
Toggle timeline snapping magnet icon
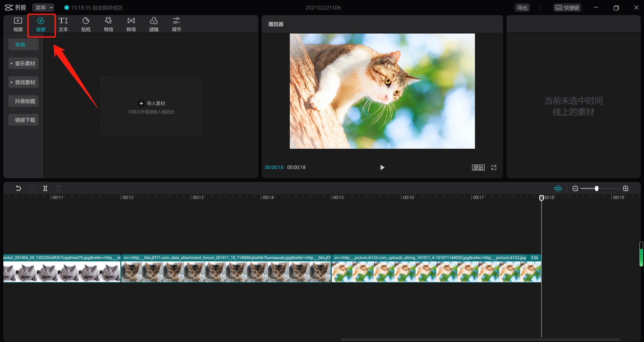coord(558,188)
